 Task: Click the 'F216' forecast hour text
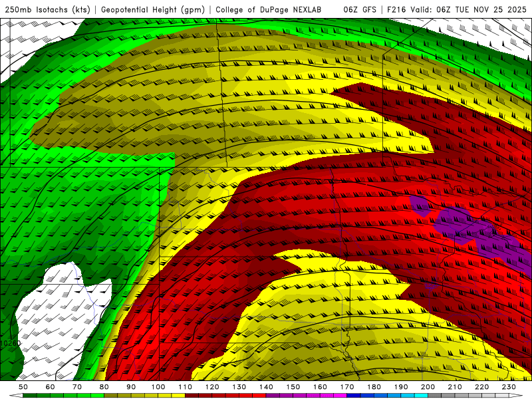click(397, 10)
